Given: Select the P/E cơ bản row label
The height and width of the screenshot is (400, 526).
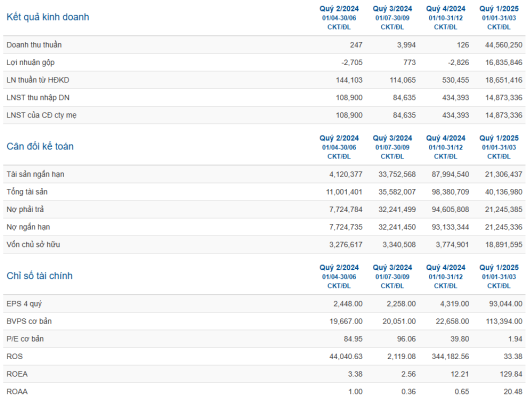Looking at the screenshot, I should 25,339.
